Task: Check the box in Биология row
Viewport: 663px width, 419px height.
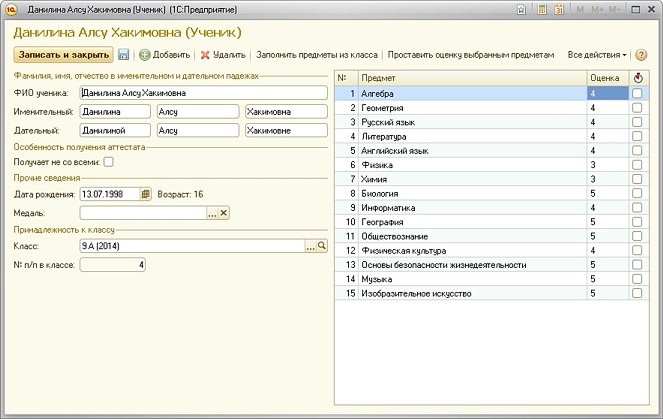Action: pos(637,193)
